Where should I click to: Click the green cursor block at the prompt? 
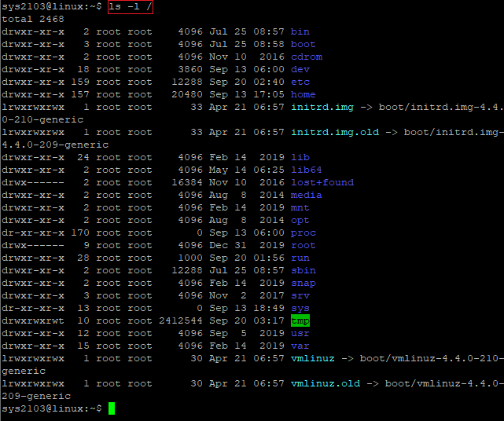tap(112, 408)
